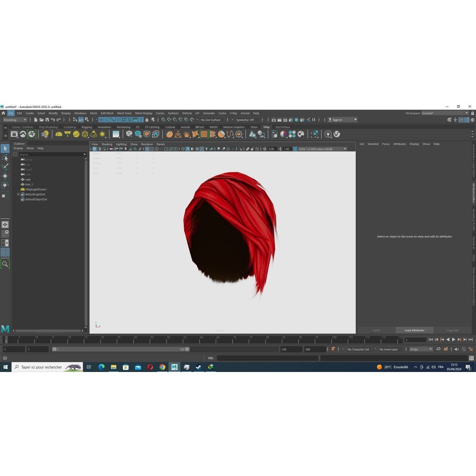
Task: Open the Sign In dropdown
Action: [x=342, y=120]
